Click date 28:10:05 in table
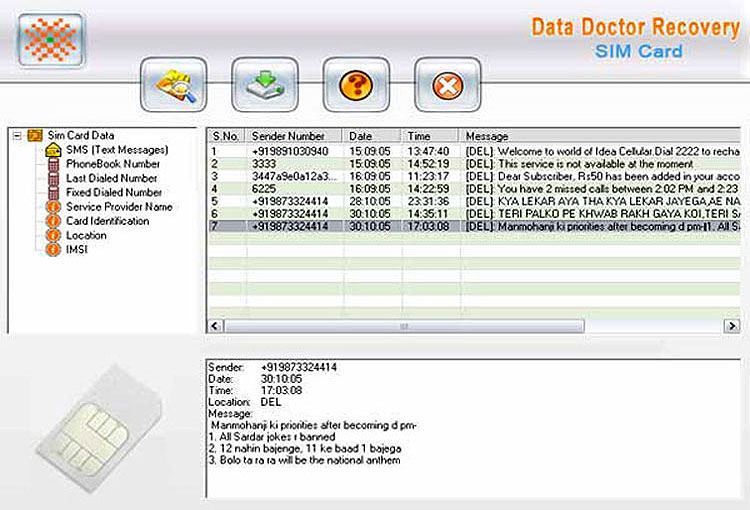This screenshot has width=750, height=510. point(370,201)
